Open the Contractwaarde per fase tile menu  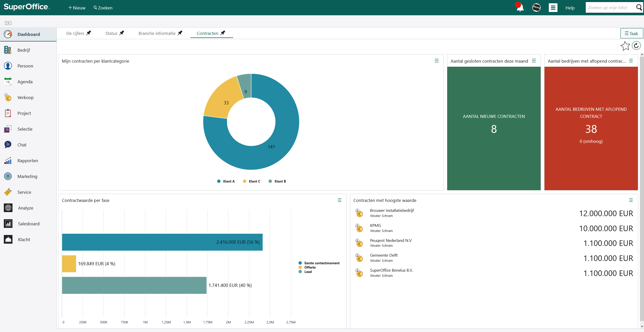(339, 200)
